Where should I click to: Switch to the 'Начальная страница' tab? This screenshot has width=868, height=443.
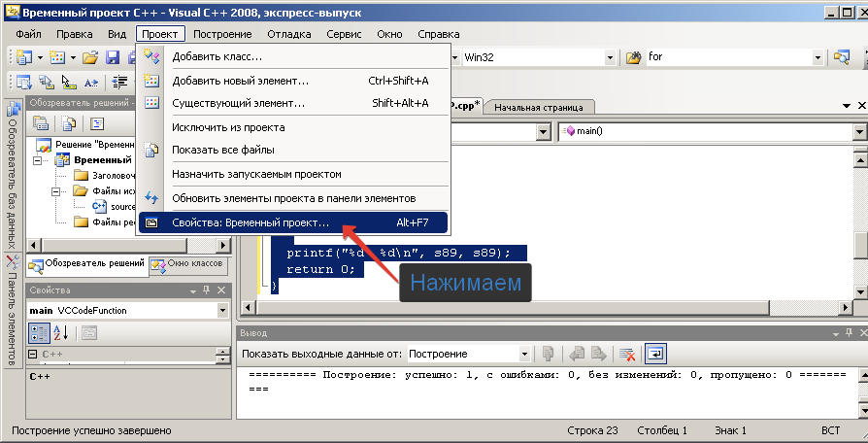(539, 107)
